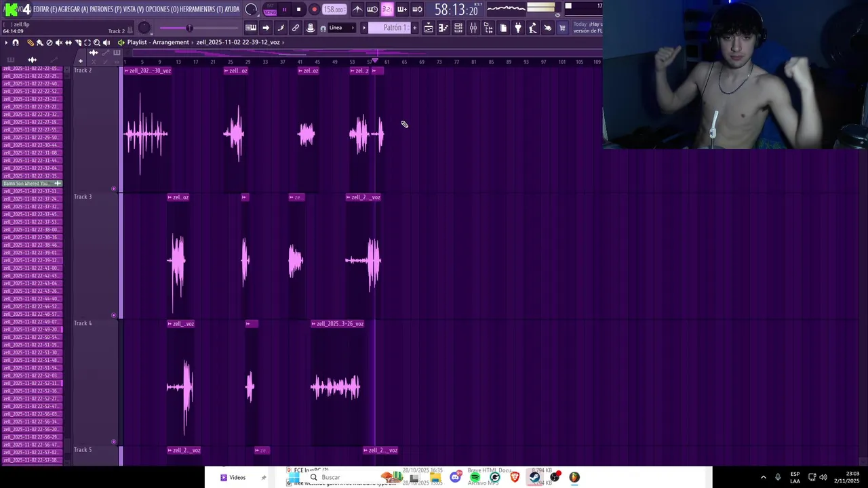868x488 pixels.
Task: Select the pencil draw tool in playlist
Action: tap(30, 43)
